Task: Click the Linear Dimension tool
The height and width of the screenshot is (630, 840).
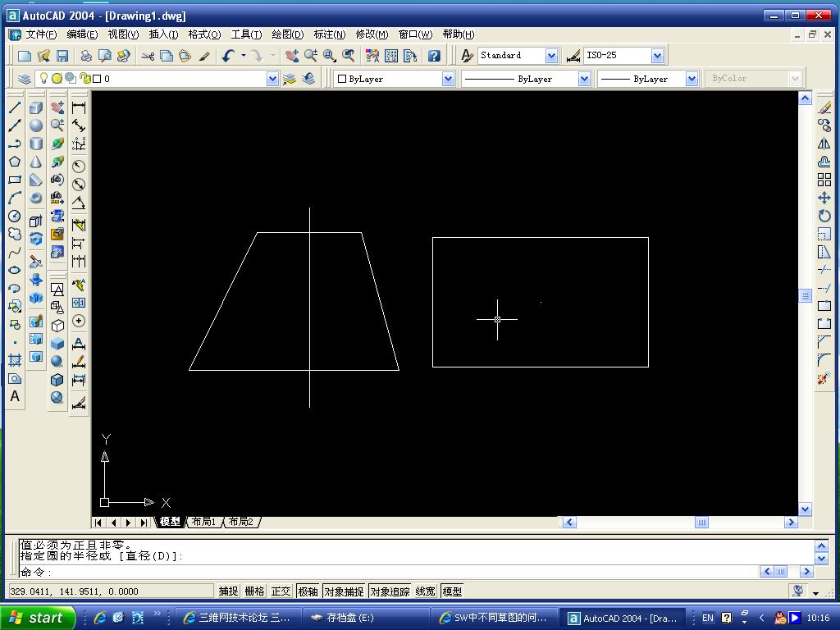Action: (79, 107)
